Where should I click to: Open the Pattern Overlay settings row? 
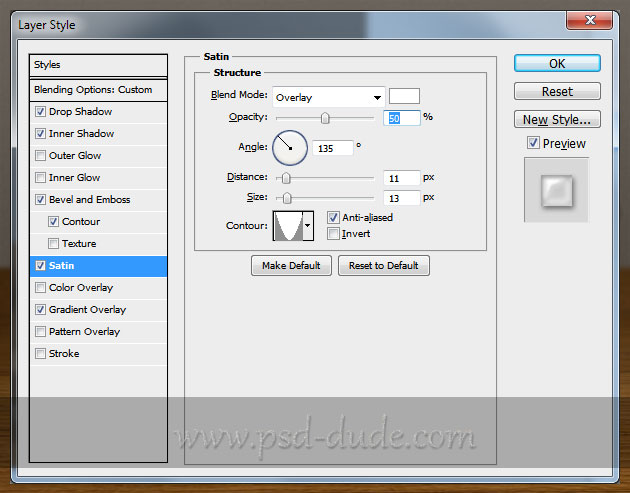(98, 332)
